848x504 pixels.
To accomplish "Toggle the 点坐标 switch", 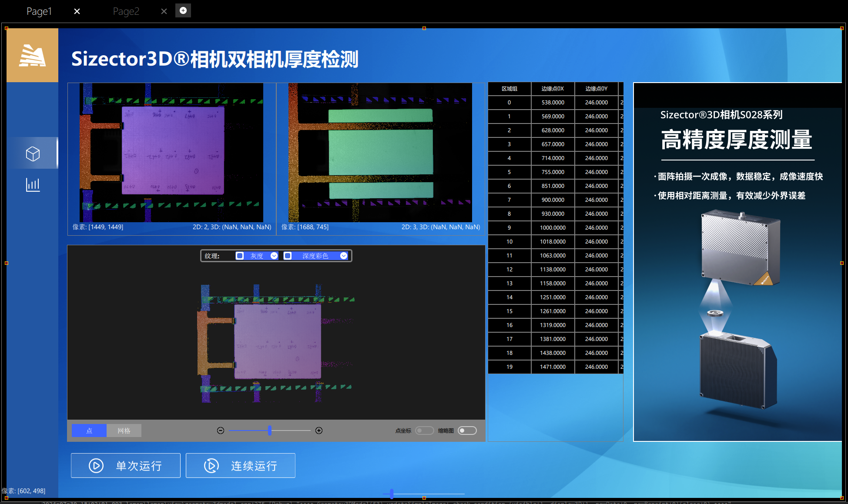I will pos(424,431).
